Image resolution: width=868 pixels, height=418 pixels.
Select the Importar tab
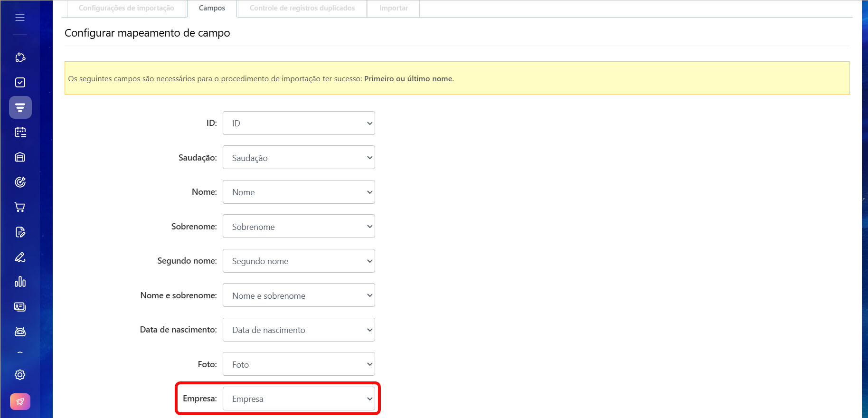coord(393,8)
